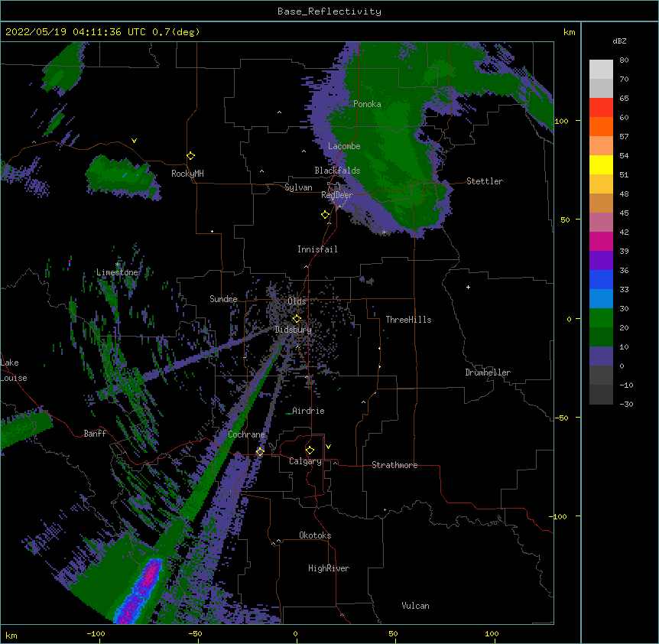Click the Sundre town label
The height and width of the screenshot is (644, 659).
pos(223,299)
